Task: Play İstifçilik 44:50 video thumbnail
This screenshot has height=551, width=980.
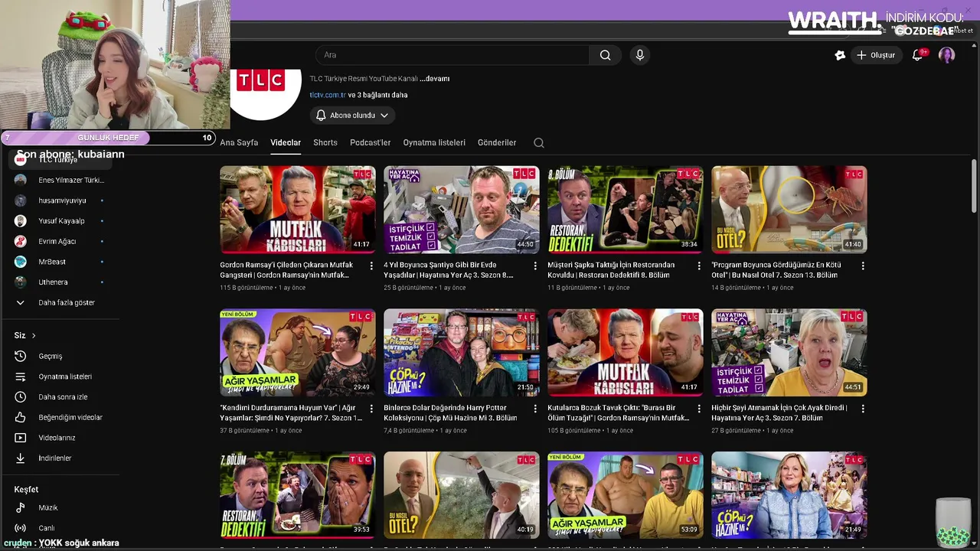Action: 462,210
